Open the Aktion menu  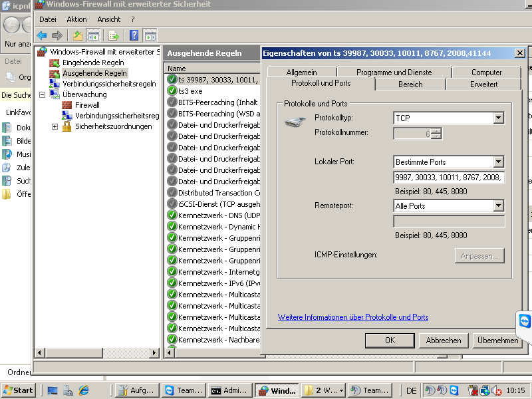(x=76, y=19)
